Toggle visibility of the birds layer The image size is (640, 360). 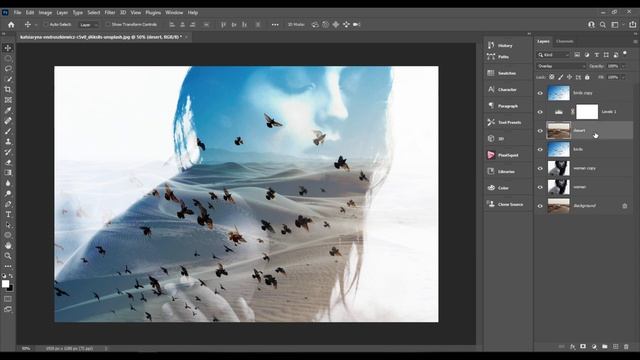[x=540, y=150]
